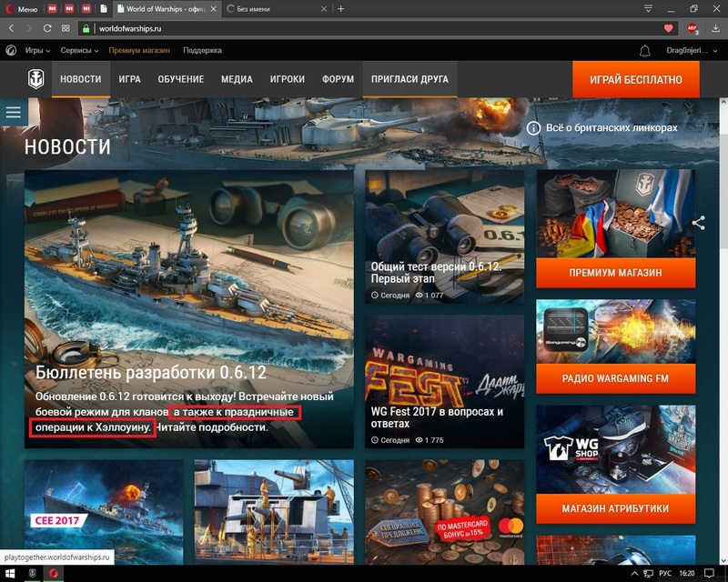
Task: Close the Без имени tab
Action: click(324, 9)
